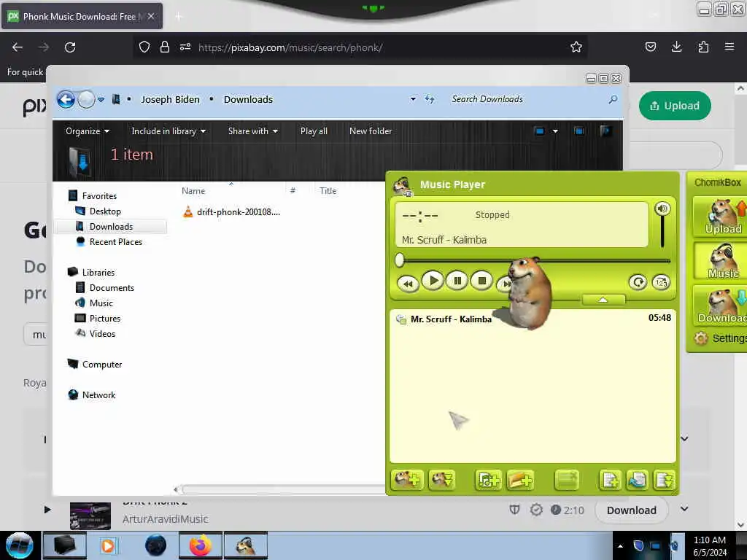Open the Firefox downloads panel

pyautogui.click(x=676, y=47)
